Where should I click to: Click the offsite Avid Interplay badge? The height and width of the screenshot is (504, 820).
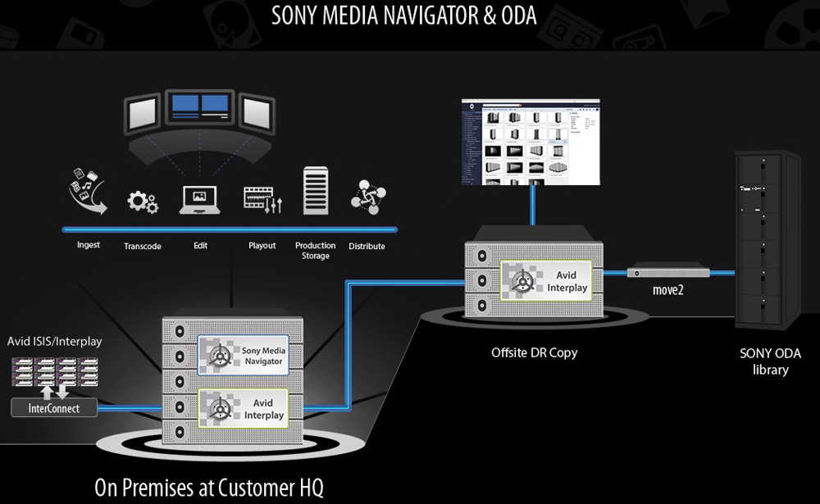[x=546, y=281]
